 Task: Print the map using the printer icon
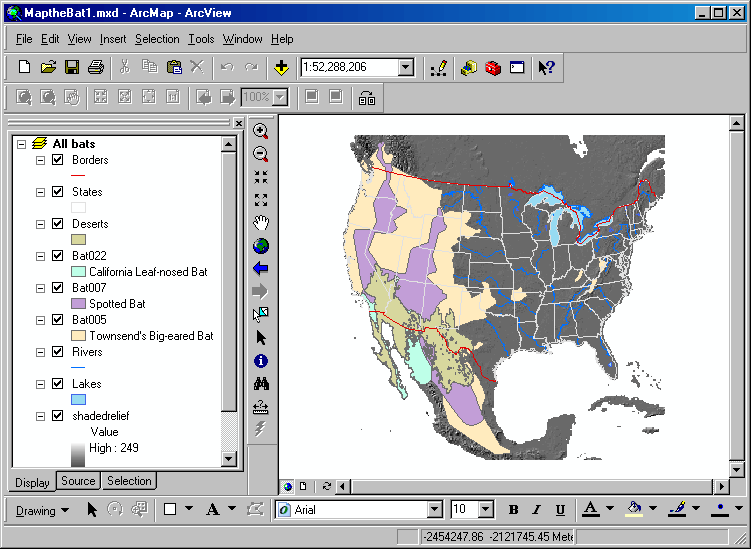[96, 67]
